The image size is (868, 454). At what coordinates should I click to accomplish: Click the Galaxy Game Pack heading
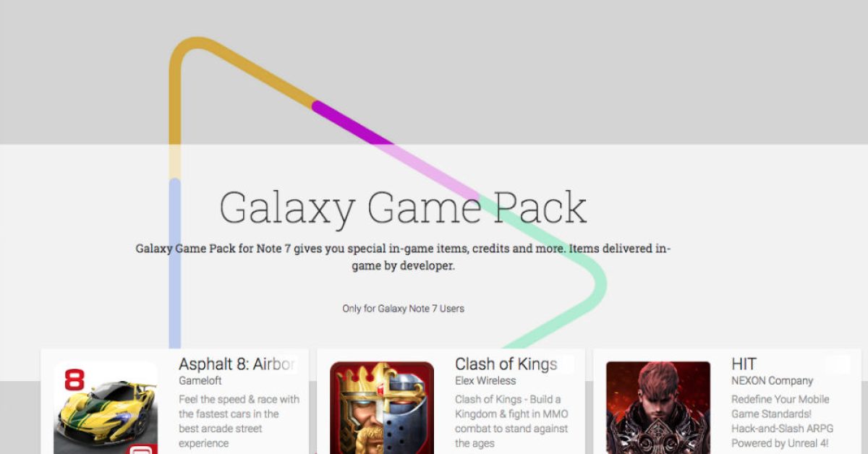click(x=403, y=208)
